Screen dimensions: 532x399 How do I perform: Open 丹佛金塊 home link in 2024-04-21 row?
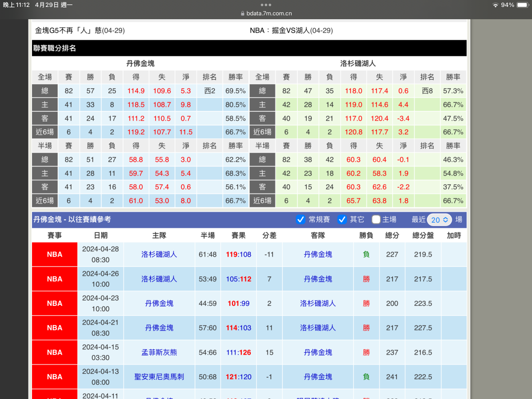159,328
